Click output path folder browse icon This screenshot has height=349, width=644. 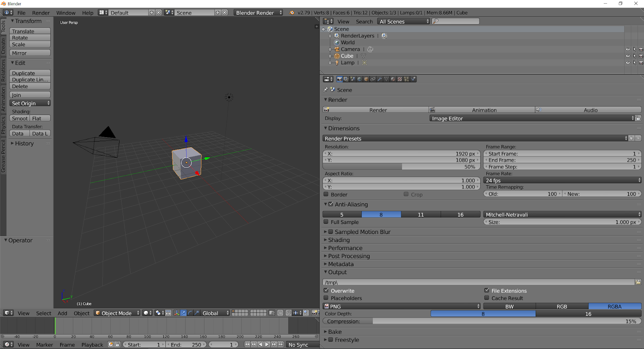pyautogui.click(x=638, y=282)
